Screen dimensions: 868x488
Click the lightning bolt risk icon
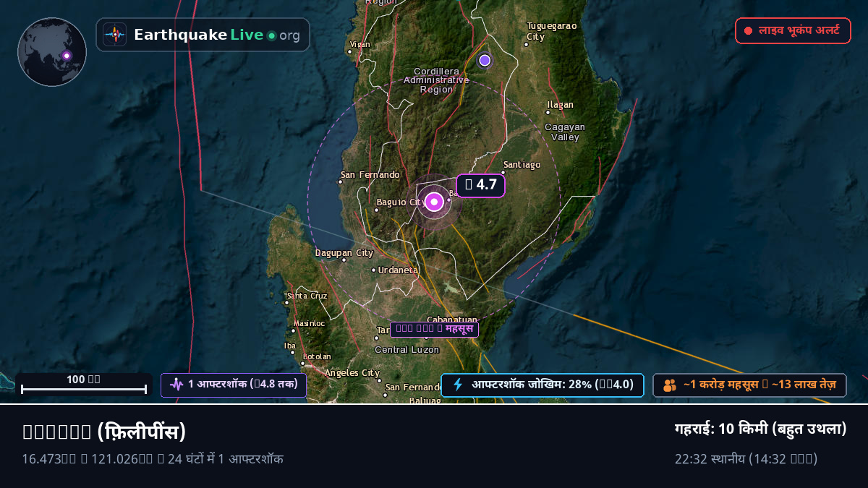point(457,385)
